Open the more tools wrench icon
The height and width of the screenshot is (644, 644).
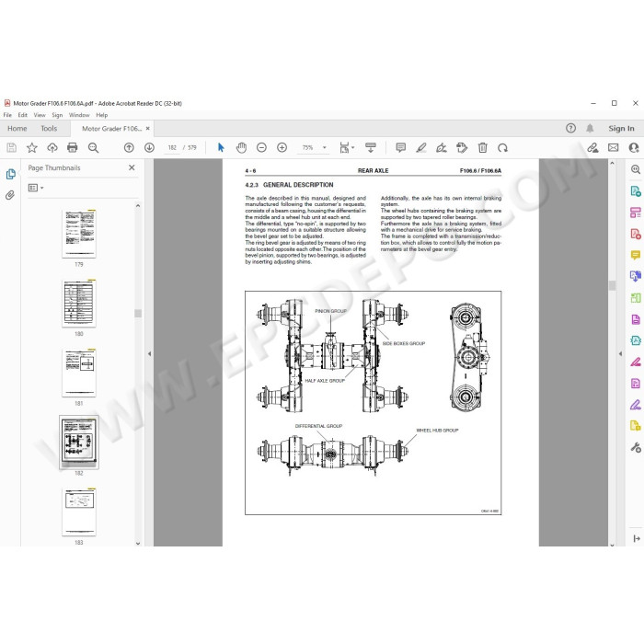(636, 447)
